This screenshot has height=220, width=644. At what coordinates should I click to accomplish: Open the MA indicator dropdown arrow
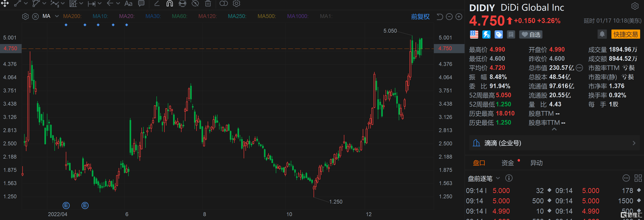coord(57,16)
